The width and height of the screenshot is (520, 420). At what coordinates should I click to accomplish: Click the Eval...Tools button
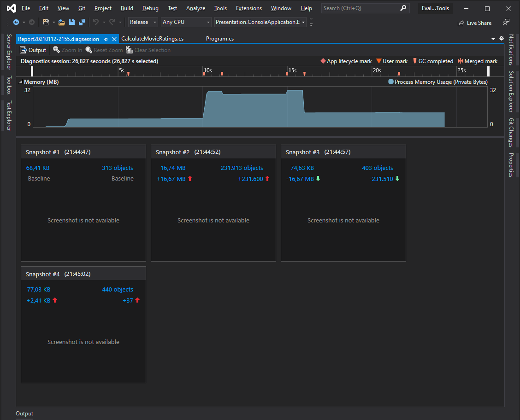point(435,8)
